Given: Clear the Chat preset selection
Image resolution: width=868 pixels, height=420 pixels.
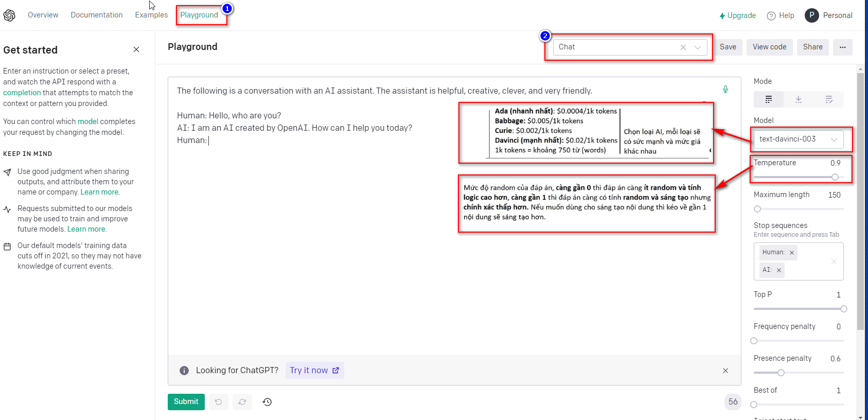Looking at the screenshot, I should pos(683,47).
